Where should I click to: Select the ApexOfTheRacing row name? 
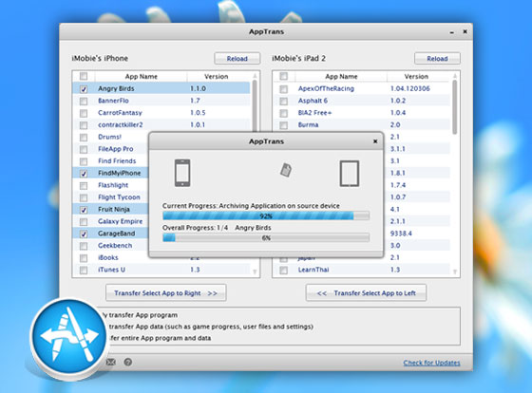(x=326, y=88)
